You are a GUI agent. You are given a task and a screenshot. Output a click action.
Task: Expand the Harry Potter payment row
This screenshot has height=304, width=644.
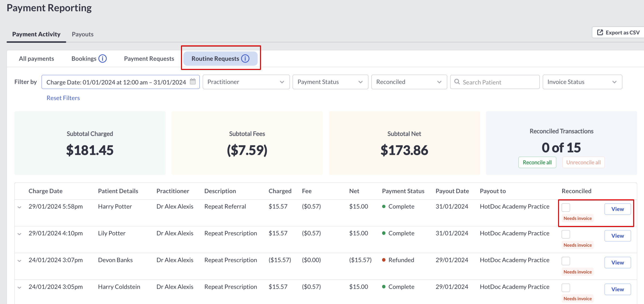pyautogui.click(x=20, y=207)
